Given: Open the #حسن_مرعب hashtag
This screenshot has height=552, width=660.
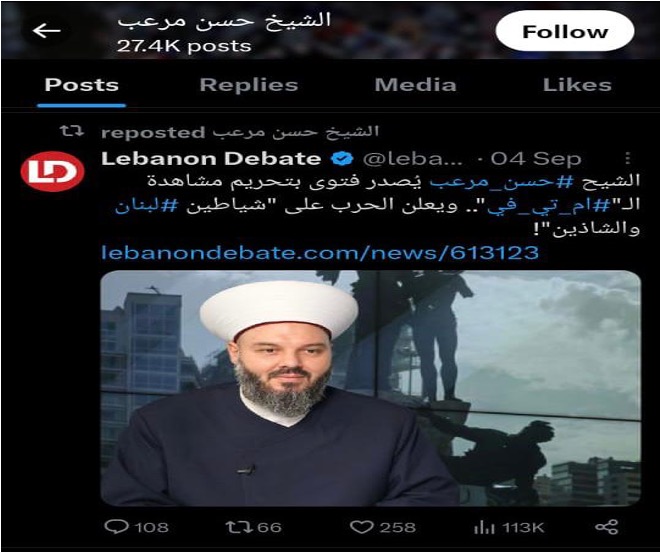Looking at the screenshot, I should point(501,181).
